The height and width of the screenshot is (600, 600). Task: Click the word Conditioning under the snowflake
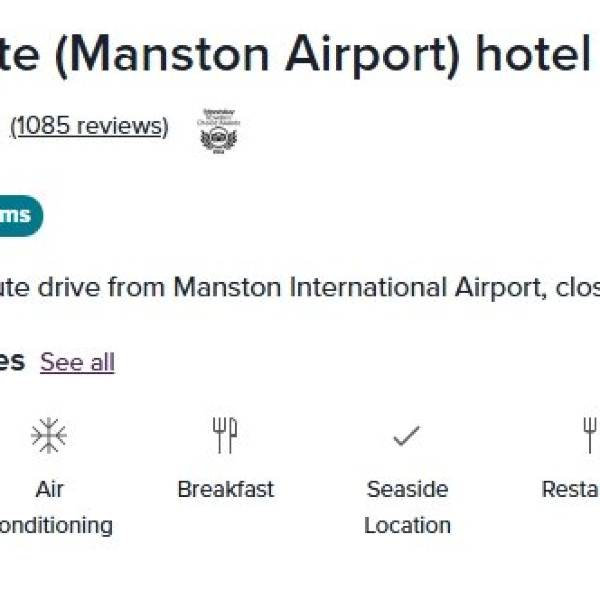point(55,525)
